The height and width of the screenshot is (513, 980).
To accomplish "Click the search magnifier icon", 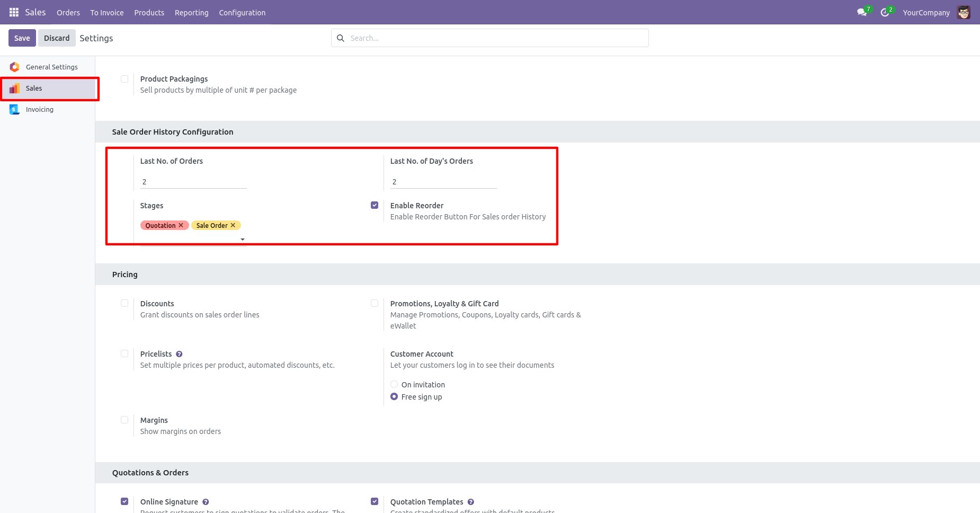I will pos(341,38).
